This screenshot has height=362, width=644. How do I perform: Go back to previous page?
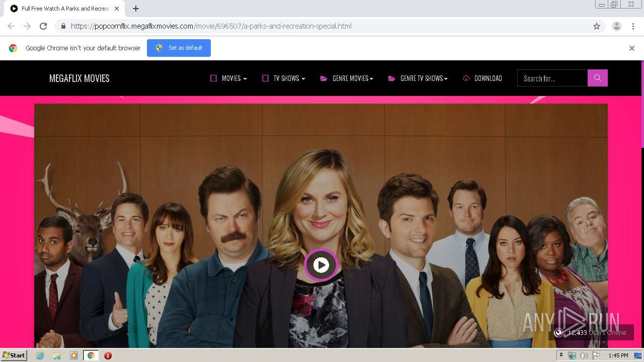coord(11,26)
